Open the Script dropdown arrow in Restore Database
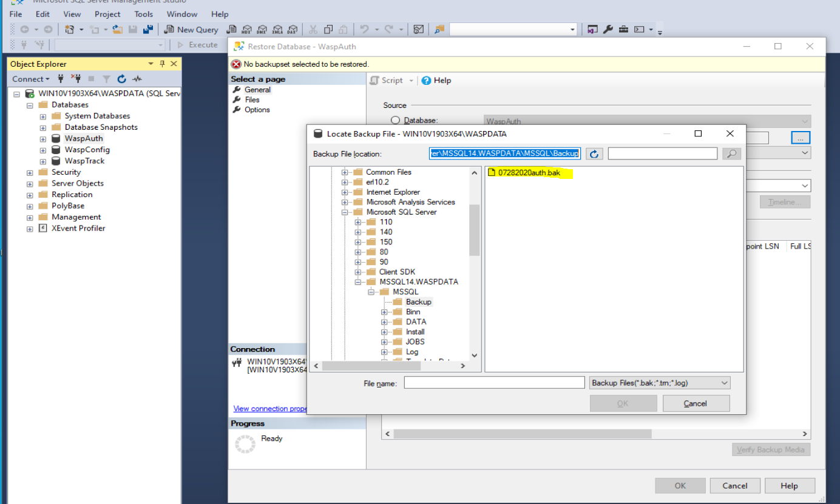Screen dimensions: 840x504 tap(411, 81)
